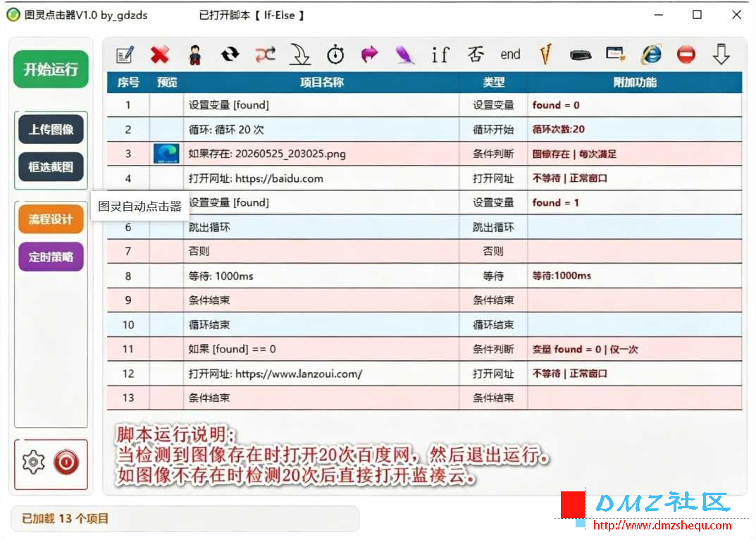Click the green 开始运行 button

[51, 69]
